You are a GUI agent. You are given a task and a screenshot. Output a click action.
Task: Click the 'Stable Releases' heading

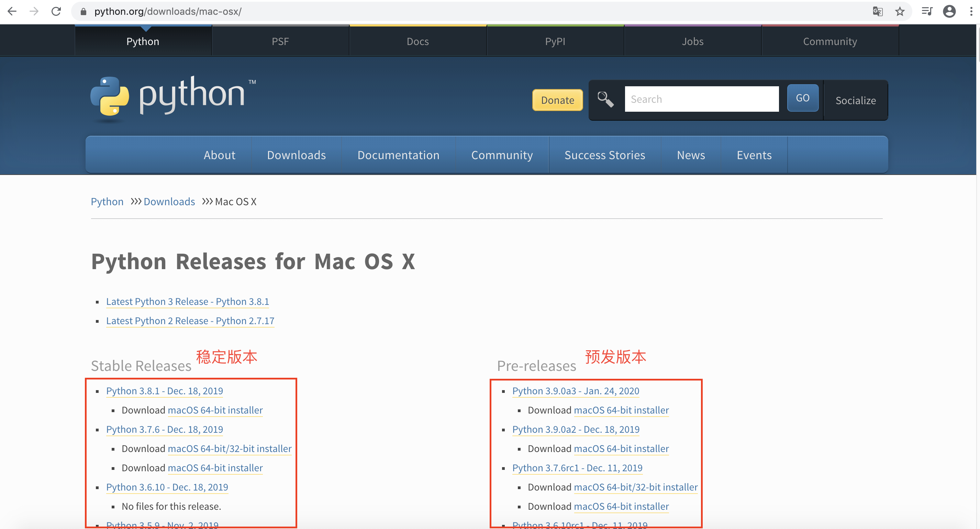(141, 366)
